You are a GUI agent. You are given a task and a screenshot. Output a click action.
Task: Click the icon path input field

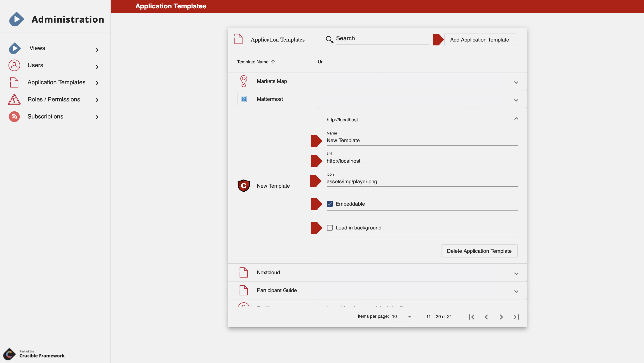[421, 181]
